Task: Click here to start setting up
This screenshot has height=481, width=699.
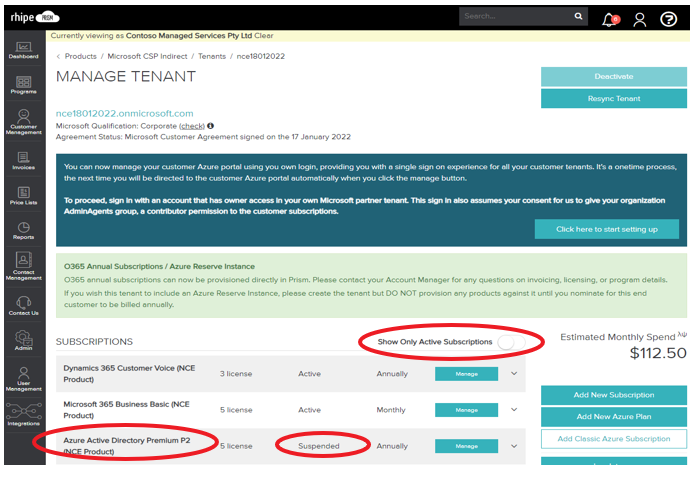Action: coord(607,229)
